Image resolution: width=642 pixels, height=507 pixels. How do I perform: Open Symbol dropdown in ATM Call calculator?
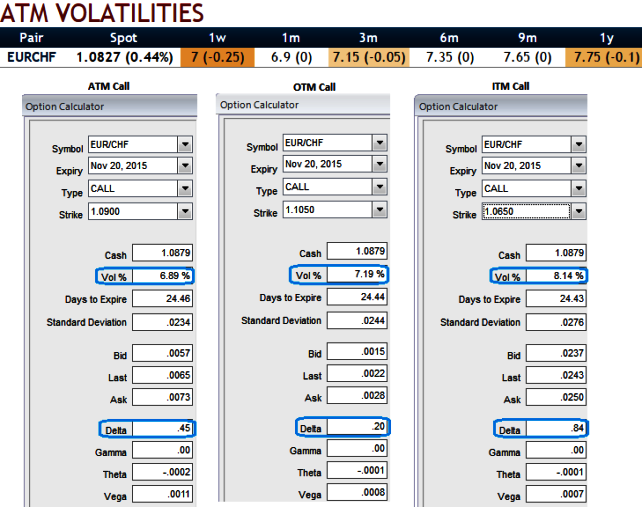[x=185, y=144]
